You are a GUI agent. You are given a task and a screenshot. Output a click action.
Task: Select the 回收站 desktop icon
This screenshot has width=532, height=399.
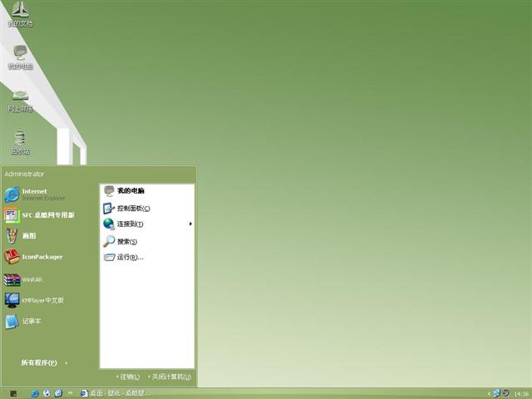pos(20,143)
